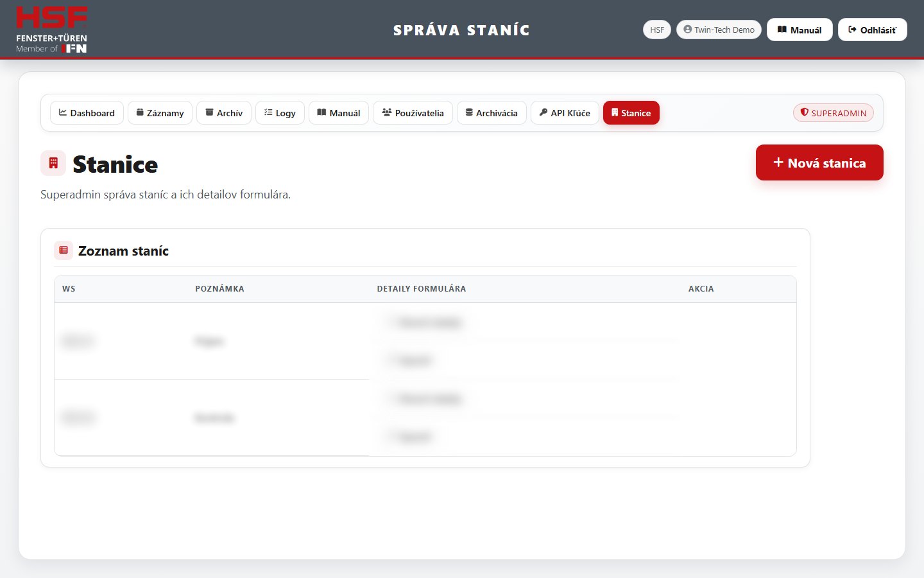Switch to the Archivácia tab

tap(492, 113)
